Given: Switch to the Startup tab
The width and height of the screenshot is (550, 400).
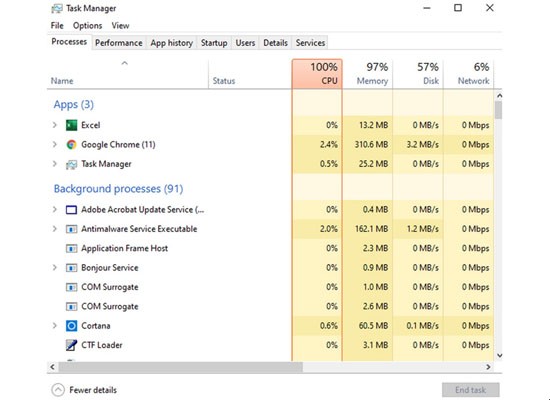Looking at the screenshot, I should [x=214, y=43].
